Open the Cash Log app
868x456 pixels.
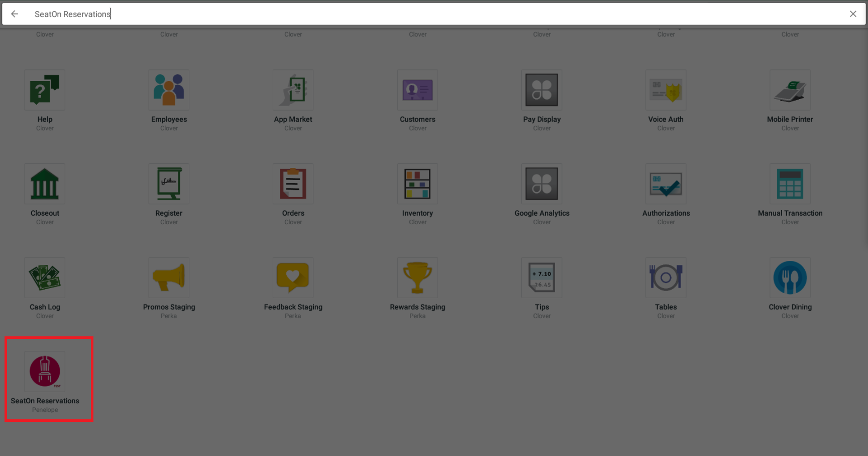(45, 278)
